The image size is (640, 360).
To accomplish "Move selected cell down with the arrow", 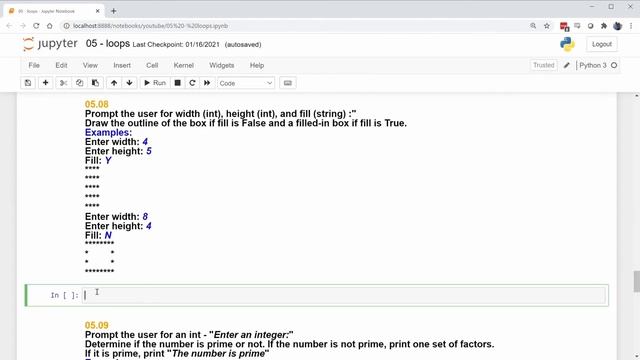I will click(x=129, y=83).
